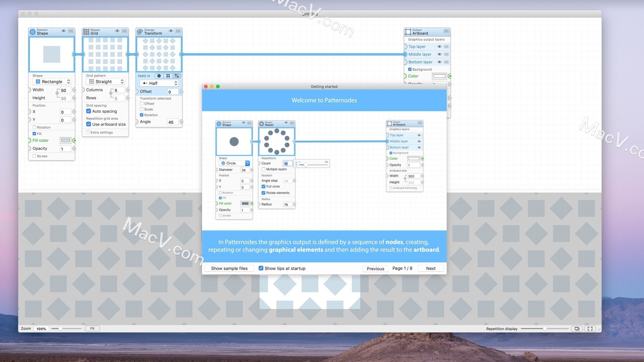Click Show sample files button
Screen dimensions: 644x362
(x=229, y=268)
